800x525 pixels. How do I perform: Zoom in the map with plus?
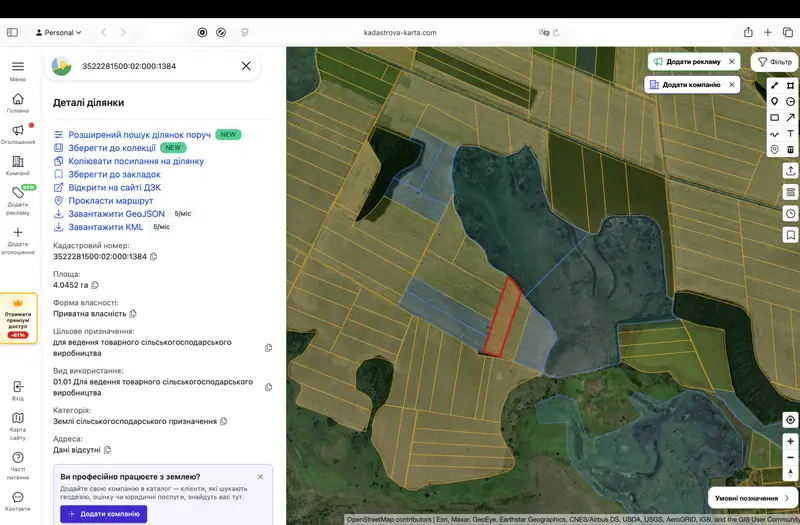point(790,441)
